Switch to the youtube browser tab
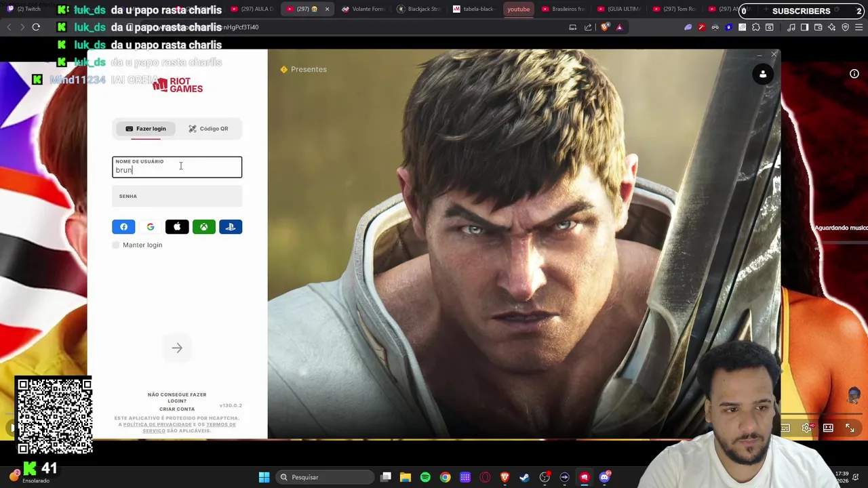 519,9
